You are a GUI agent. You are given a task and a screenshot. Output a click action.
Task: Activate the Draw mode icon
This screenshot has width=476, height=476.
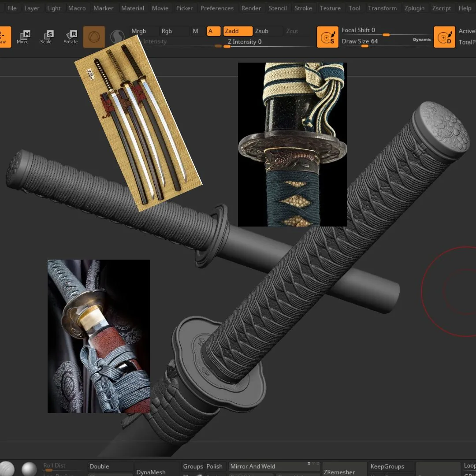(x=5, y=37)
